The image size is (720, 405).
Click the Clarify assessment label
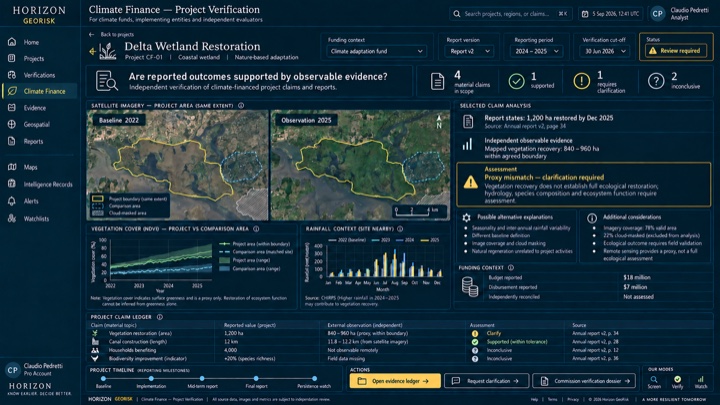494,333
